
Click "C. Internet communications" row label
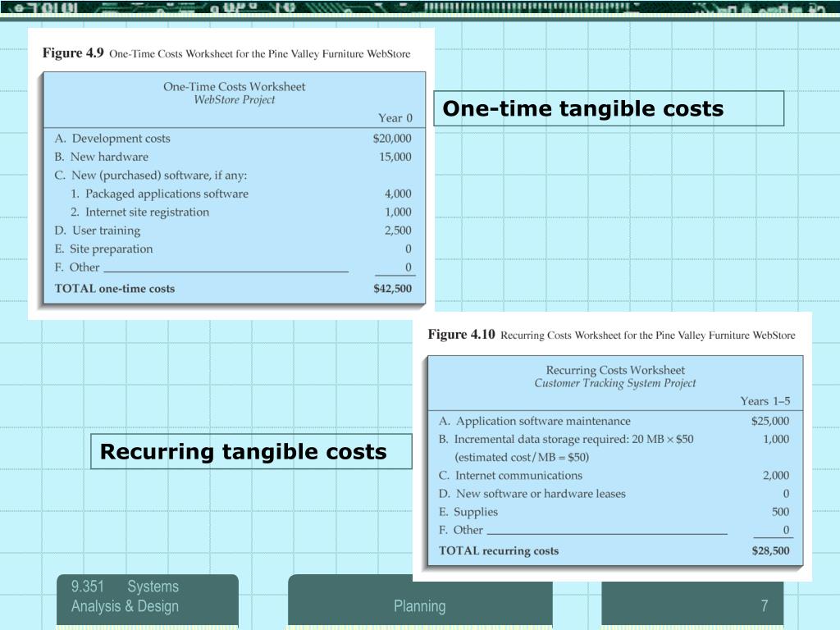[x=510, y=475]
